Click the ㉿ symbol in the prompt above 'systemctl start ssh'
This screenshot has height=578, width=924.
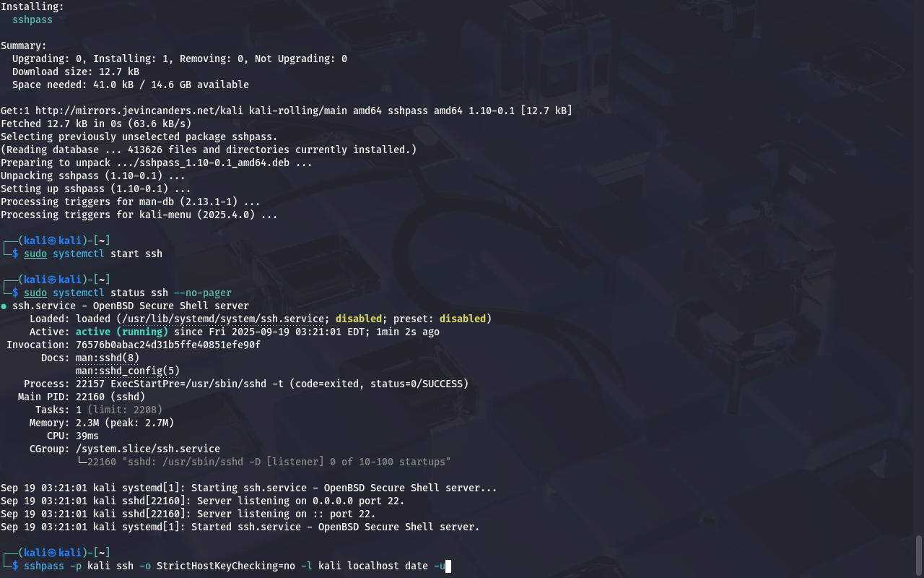point(53,241)
